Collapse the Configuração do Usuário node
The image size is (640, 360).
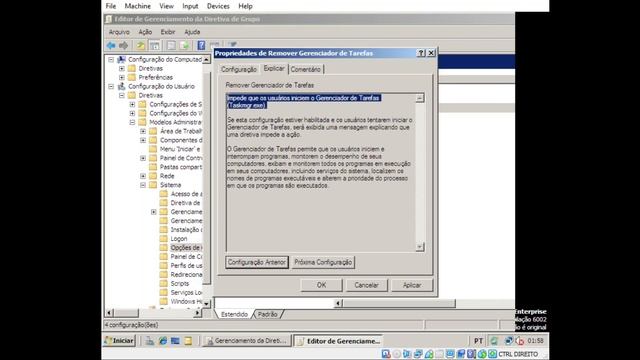111,87
